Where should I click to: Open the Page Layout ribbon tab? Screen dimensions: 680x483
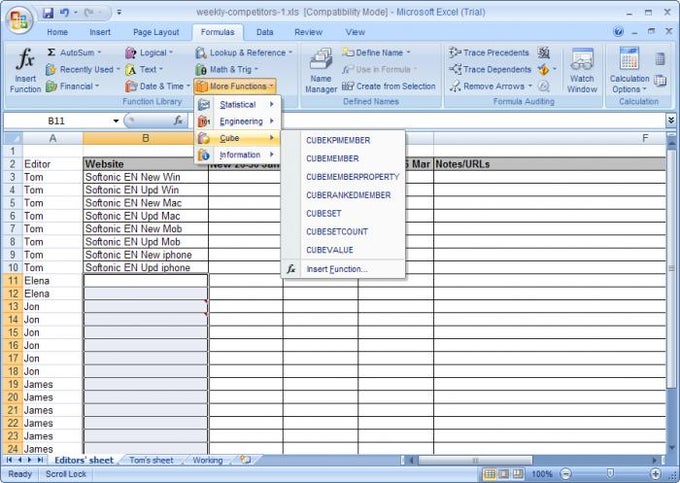click(x=156, y=32)
